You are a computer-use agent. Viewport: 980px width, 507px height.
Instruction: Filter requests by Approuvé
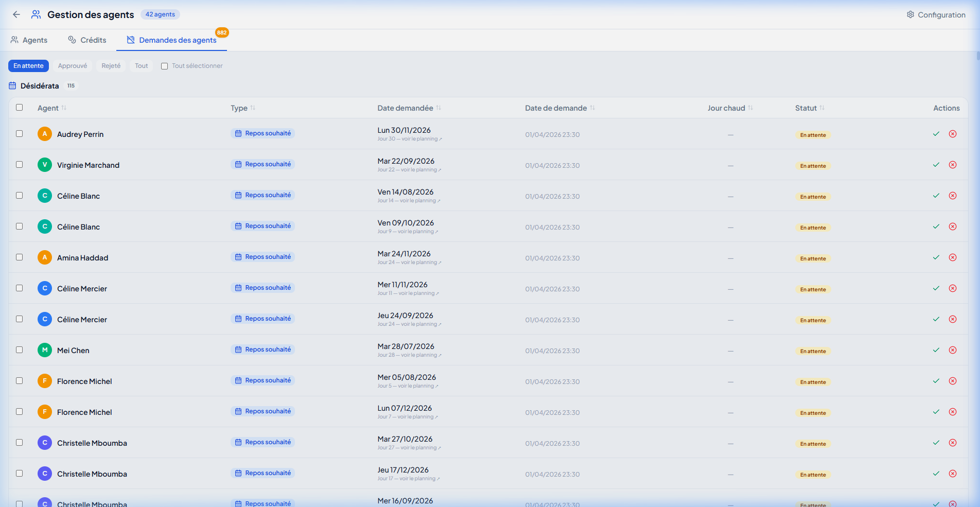tap(73, 66)
